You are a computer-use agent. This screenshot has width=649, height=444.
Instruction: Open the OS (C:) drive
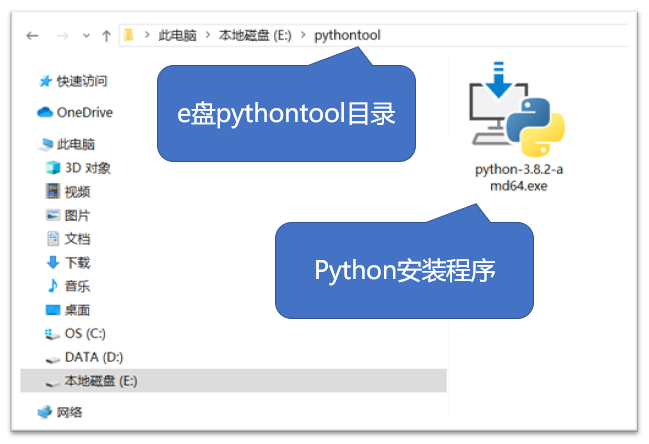[x=85, y=334]
